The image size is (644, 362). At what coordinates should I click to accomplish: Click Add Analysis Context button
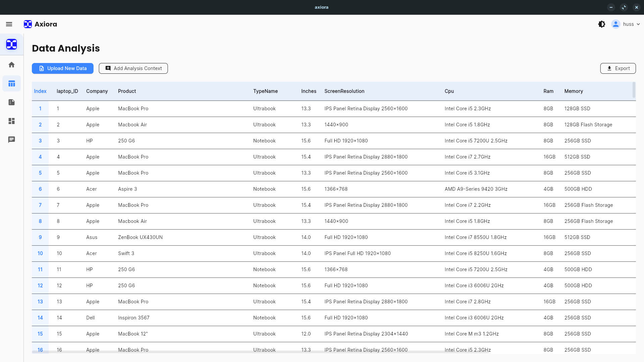(133, 68)
